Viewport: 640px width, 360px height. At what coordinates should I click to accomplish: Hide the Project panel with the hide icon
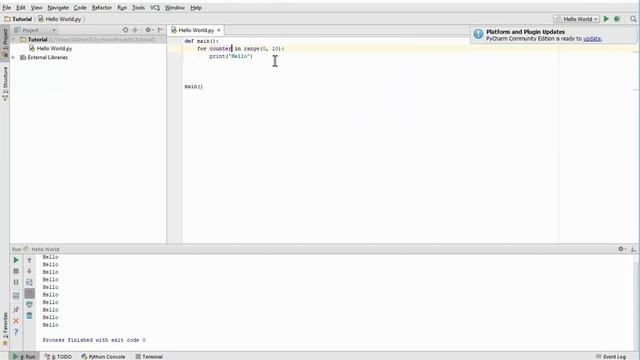click(x=160, y=30)
